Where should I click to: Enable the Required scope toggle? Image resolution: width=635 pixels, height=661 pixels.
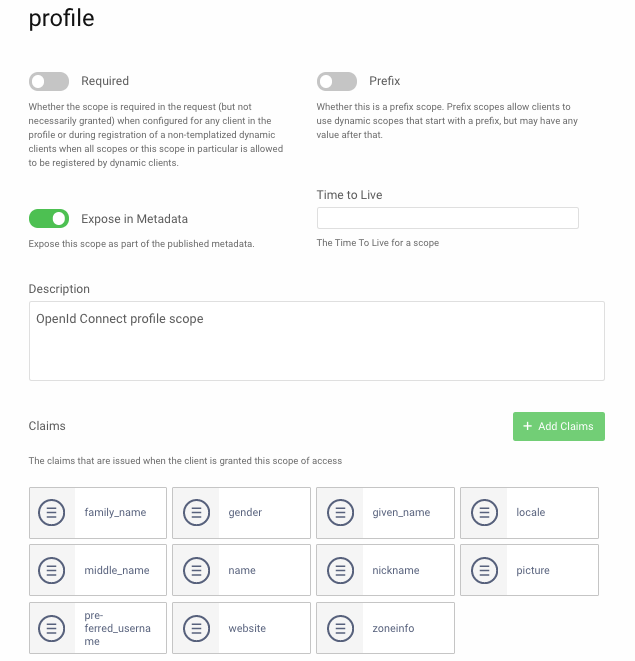[49, 81]
